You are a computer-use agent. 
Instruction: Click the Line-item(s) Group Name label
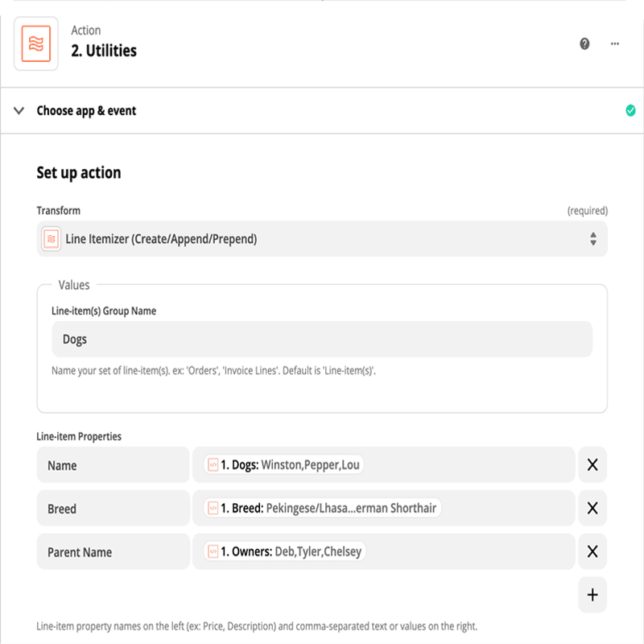tap(104, 311)
